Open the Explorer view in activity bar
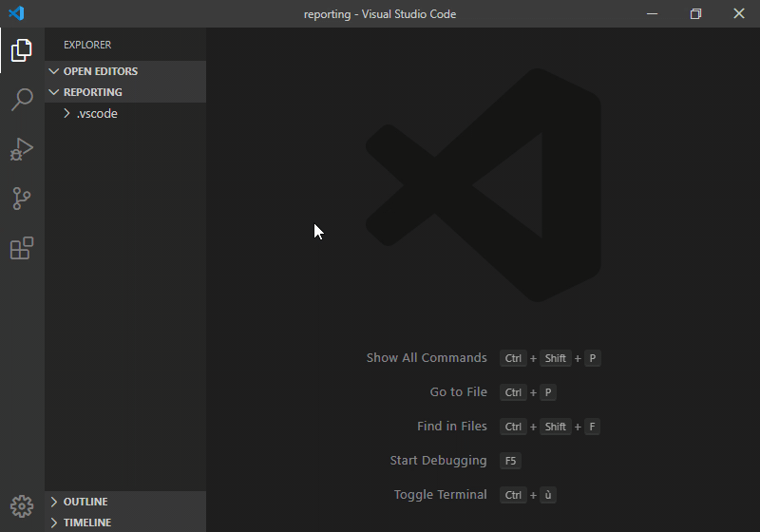 21,50
